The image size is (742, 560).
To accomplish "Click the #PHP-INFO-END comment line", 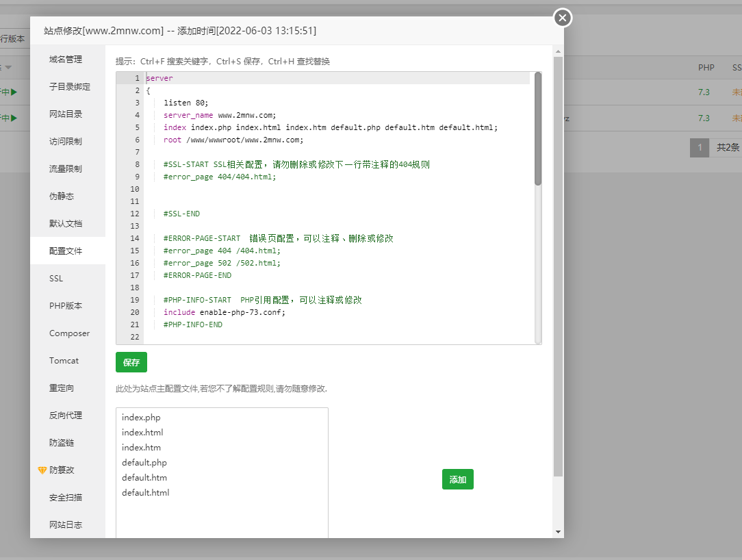I will pyautogui.click(x=193, y=324).
